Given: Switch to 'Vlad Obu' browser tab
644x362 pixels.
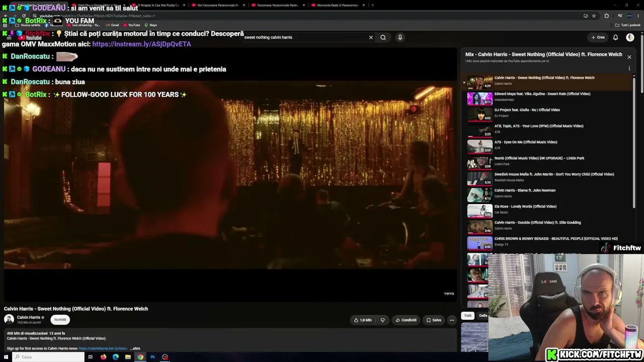Looking at the screenshot, I should 98,5.
